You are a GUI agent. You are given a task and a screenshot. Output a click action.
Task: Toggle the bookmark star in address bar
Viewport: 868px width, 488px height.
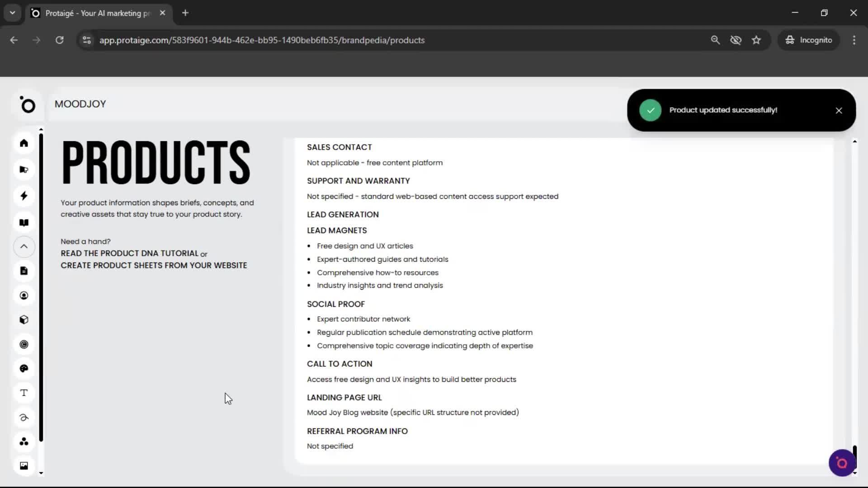[756, 40]
